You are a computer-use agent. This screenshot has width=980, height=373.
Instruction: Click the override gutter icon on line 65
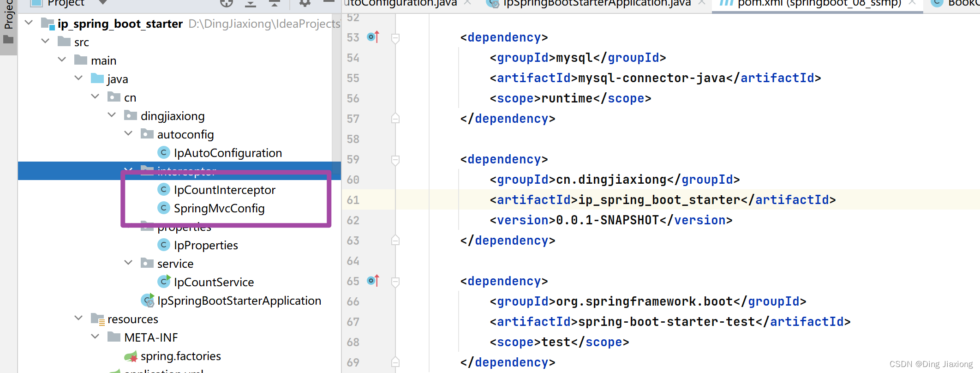pos(373,281)
